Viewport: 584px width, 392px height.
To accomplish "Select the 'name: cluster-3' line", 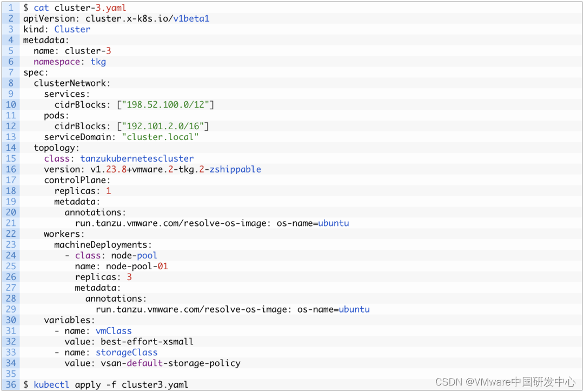I will click(72, 51).
